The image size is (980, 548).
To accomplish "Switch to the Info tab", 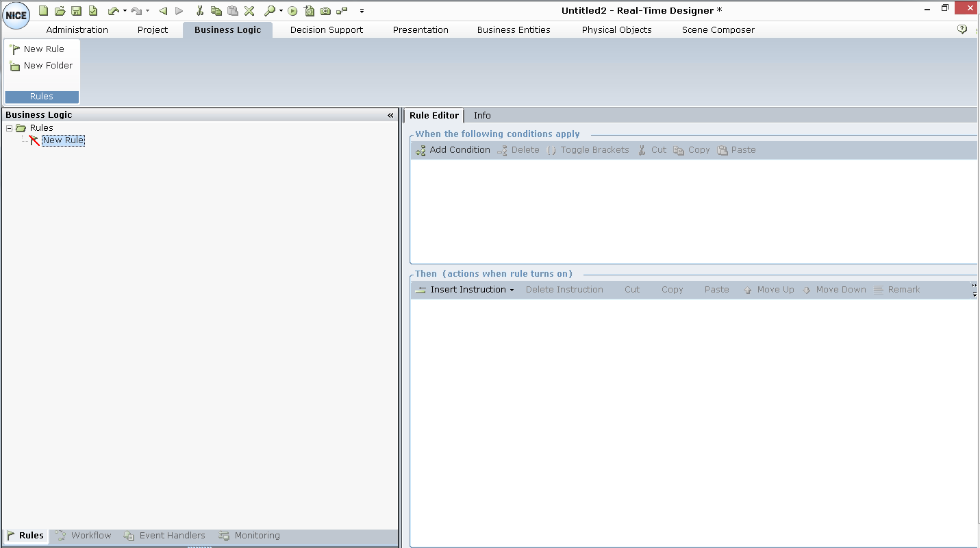I will click(x=482, y=115).
